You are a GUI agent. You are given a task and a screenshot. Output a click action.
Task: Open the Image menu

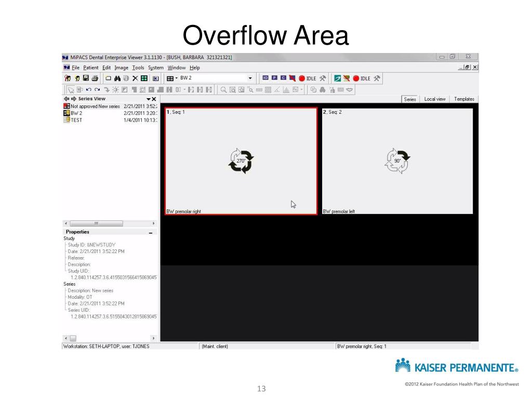(121, 68)
